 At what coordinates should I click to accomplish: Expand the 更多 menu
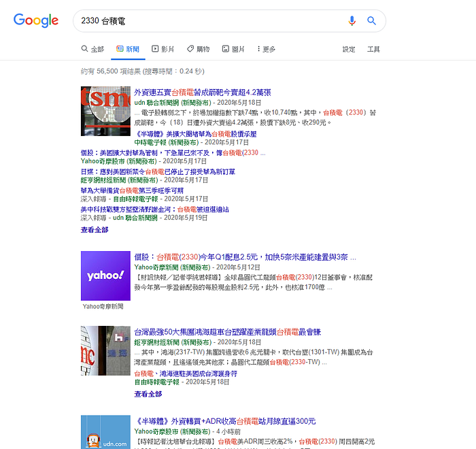pyautogui.click(x=267, y=49)
